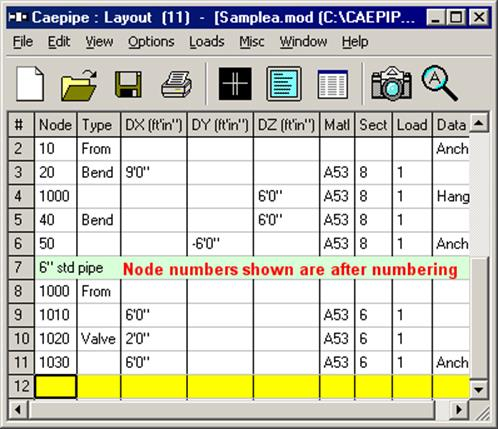Click vertical scrollbar down arrow
498x429 pixels.
(479, 389)
